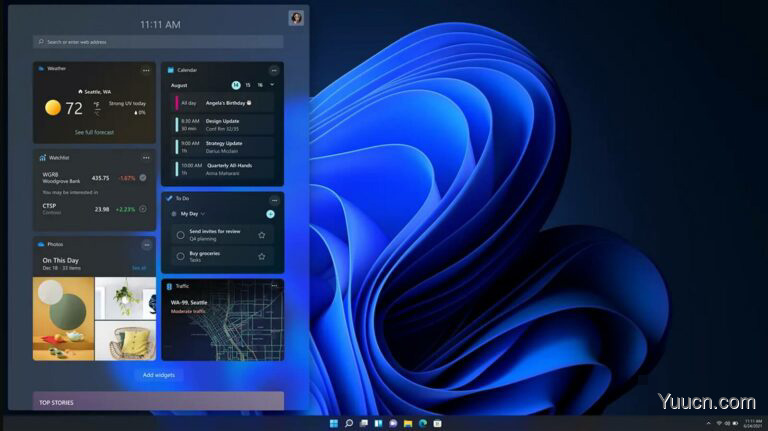Open the Strategy Update event
768x431 pixels.
click(x=223, y=147)
